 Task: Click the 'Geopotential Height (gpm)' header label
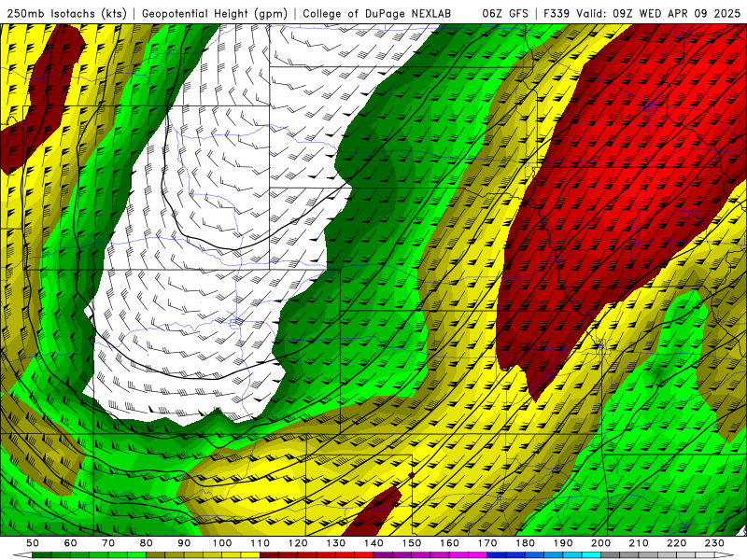pyautogui.click(x=215, y=13)
